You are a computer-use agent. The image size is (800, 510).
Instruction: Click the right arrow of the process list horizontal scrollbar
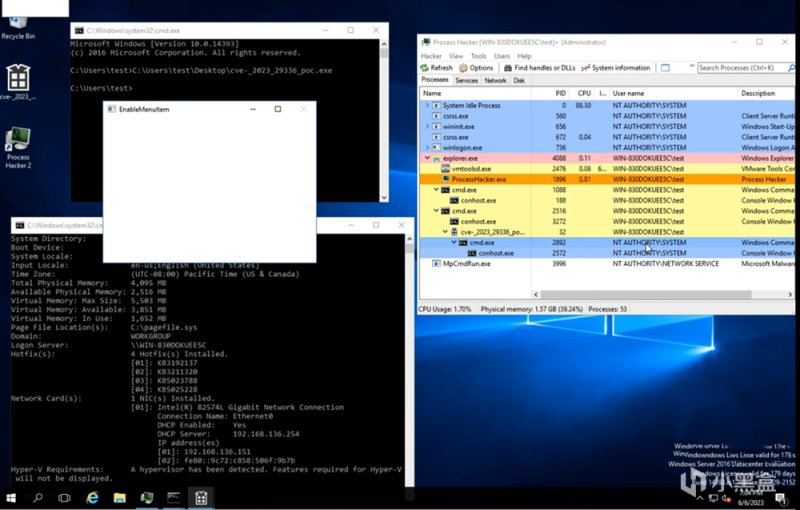coord(790,294)
